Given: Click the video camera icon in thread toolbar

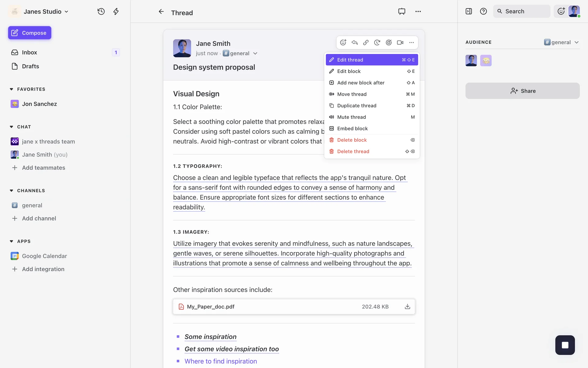Looking at the screenshot, I should 400,43.
